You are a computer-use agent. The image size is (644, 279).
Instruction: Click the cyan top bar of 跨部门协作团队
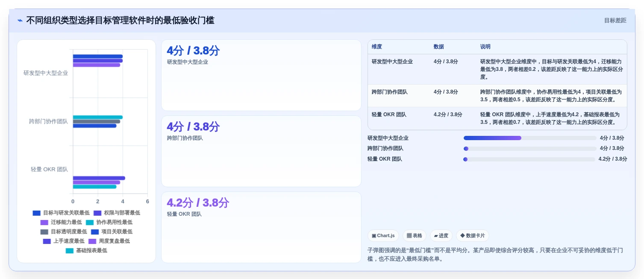coord(97,117)
